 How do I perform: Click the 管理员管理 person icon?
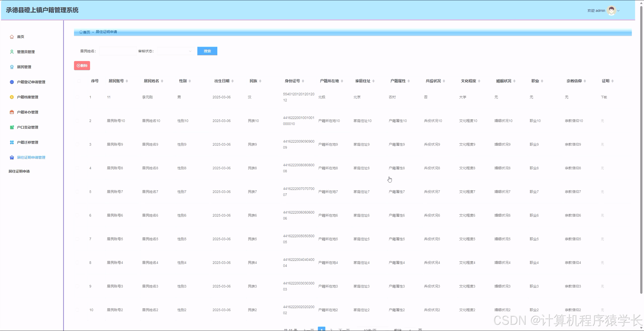(x=12, y=52)
